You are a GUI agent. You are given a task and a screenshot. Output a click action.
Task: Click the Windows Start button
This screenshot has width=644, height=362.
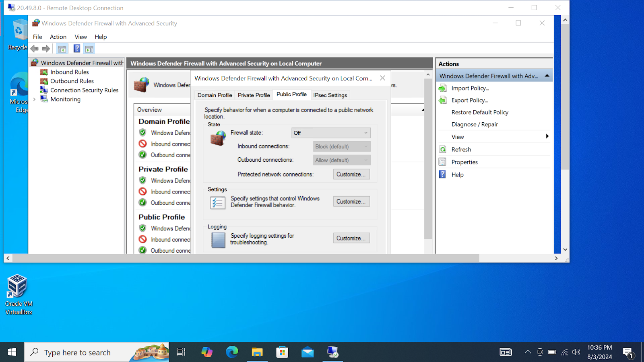pos(12,352)
